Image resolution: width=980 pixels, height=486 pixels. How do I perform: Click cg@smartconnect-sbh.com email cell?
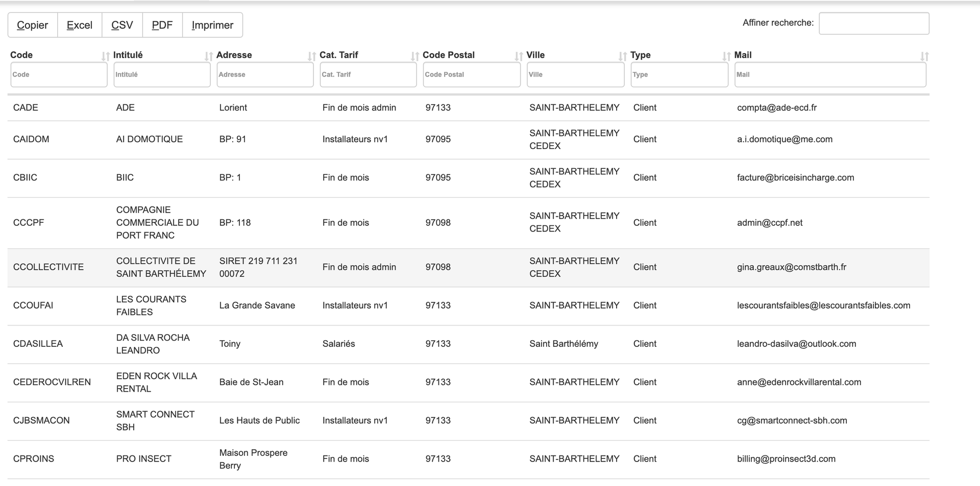(792, 420)
